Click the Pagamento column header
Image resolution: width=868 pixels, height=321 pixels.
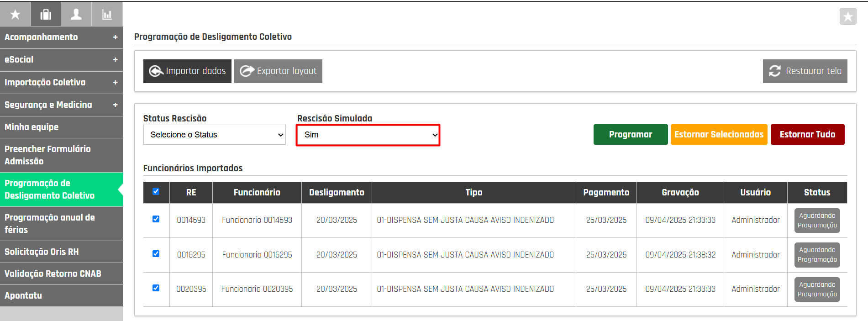(x=606, y=193)
